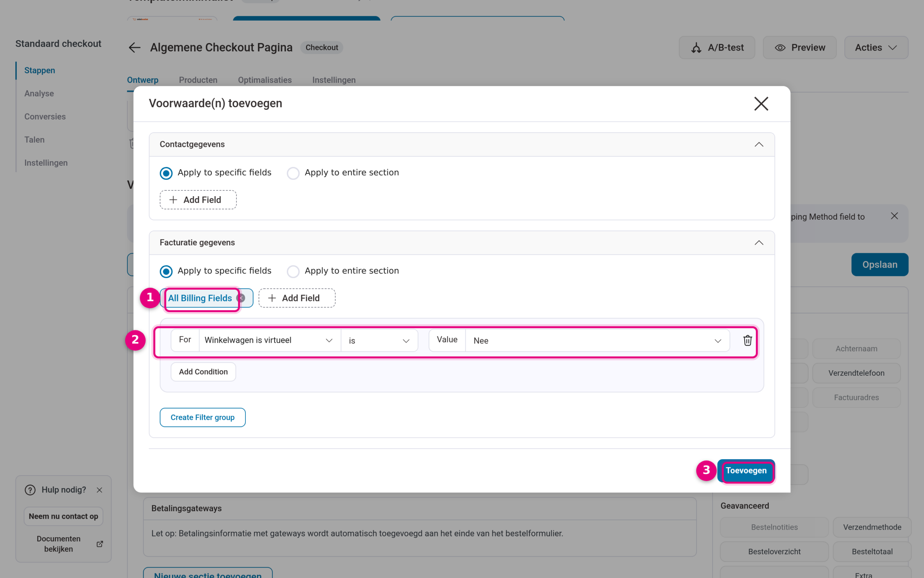
Task: Go back using the arrow next to Algemene Checkout Pagina
Action: pos(135,47)
